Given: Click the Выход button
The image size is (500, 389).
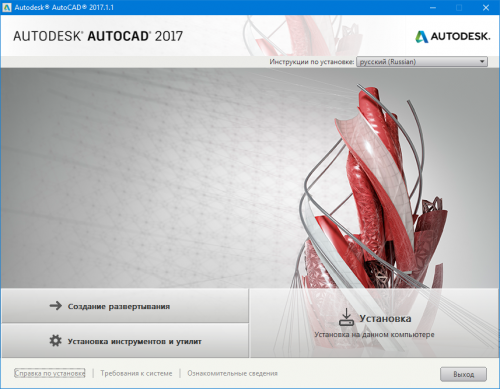Looking at the screenshot, I should [463, 374].
